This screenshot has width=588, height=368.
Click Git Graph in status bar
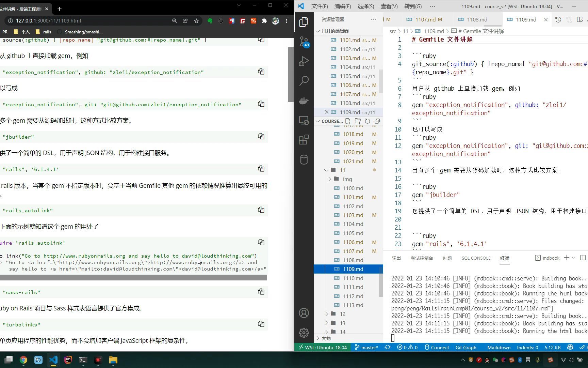[x=465, y=348]
